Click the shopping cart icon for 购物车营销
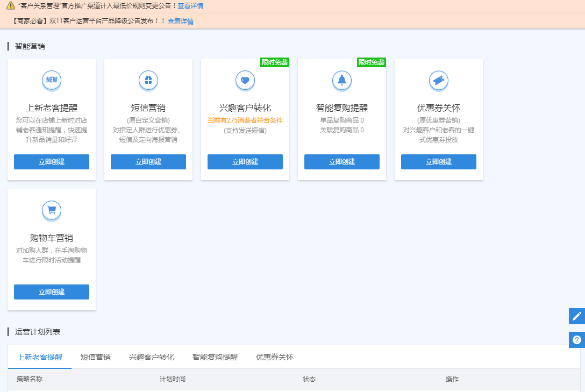Screen dimensions: 585x392 coord(52,210)
